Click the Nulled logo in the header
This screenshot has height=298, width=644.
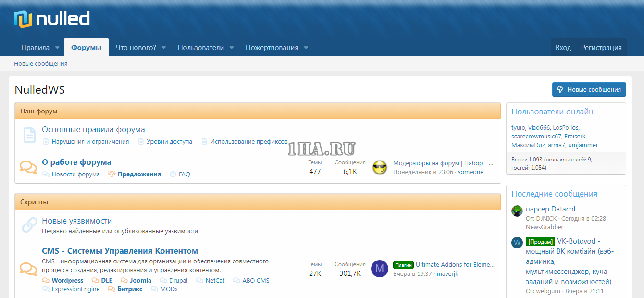51,19
